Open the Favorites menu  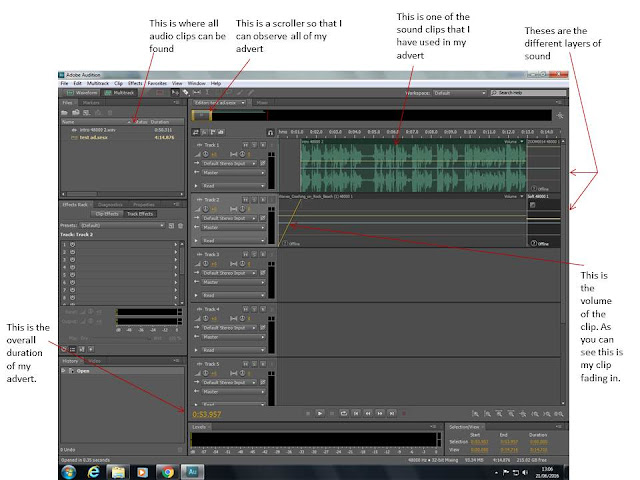coord(157,83)
